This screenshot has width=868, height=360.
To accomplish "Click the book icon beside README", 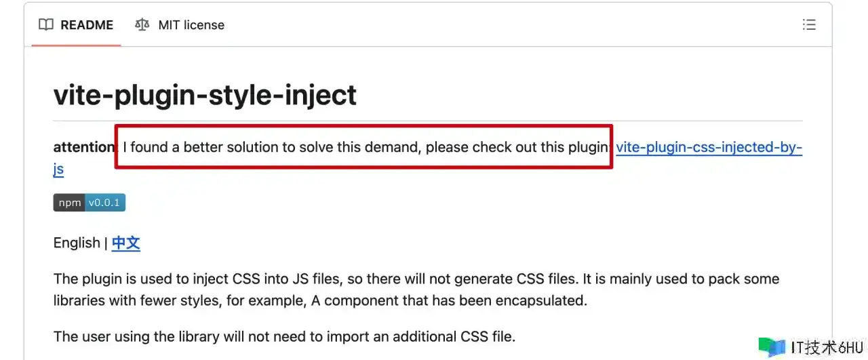I will [x=46, y=25].
